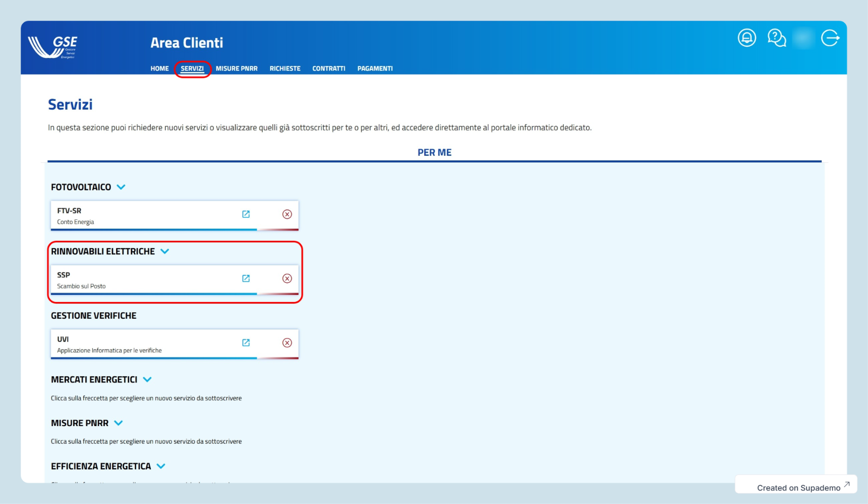Expand the Rinnovabili Elettriche chevron

[165, 252]
